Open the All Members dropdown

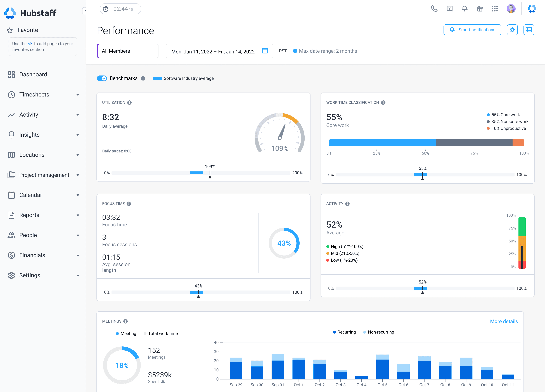pyautogui.click(x=128, y=51)
